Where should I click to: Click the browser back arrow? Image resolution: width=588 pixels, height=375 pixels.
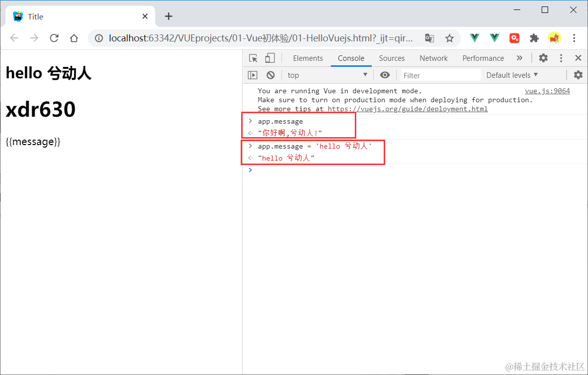(14, 38)
